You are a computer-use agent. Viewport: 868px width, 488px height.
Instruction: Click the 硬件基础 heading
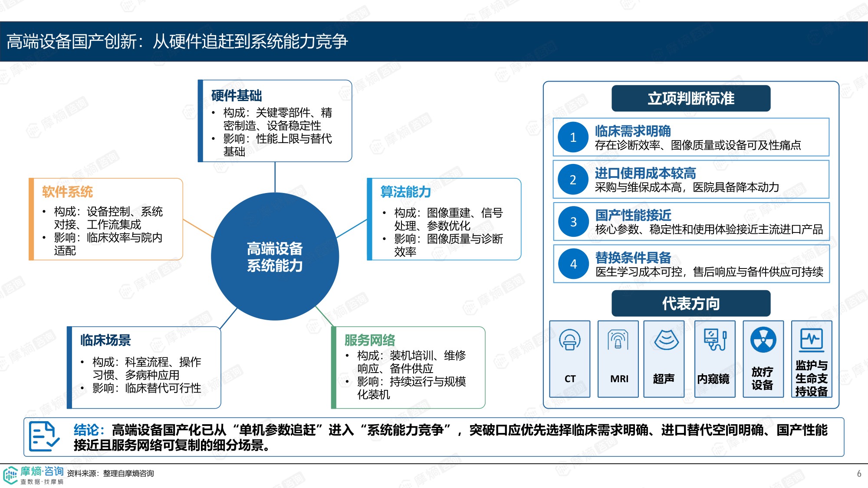tap(237, 95)
